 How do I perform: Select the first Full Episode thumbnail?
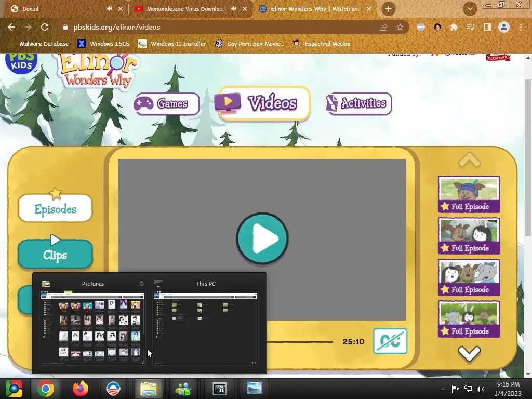(469, 194)
